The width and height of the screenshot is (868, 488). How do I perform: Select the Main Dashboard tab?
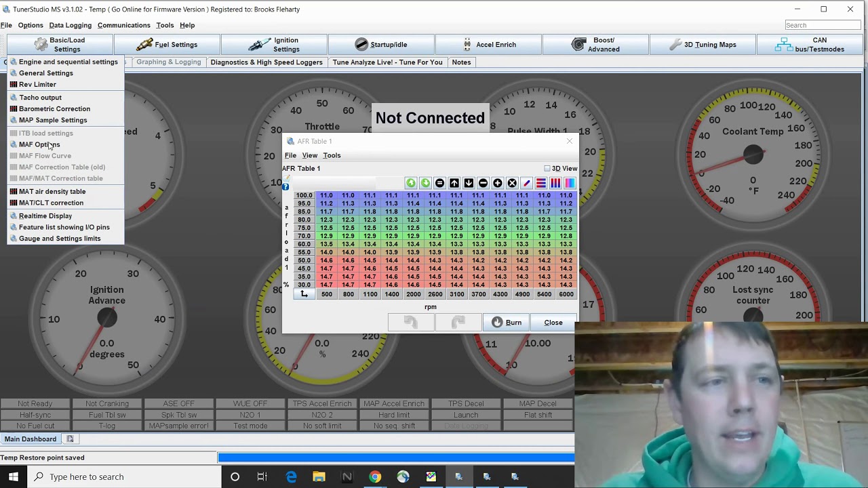coord(31,439)
